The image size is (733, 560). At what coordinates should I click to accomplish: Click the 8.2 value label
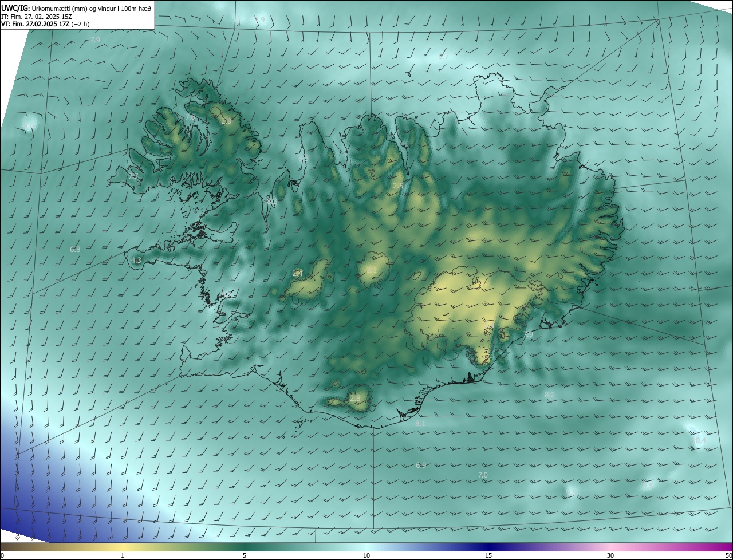(x=550, y=395)
